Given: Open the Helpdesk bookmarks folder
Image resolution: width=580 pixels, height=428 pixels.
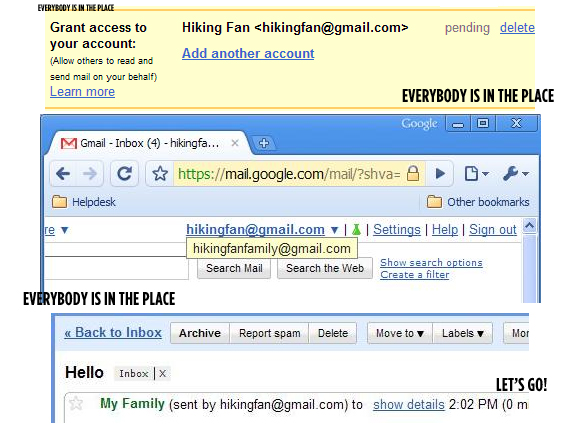Looking at the screenshot, I should [84, 202].
